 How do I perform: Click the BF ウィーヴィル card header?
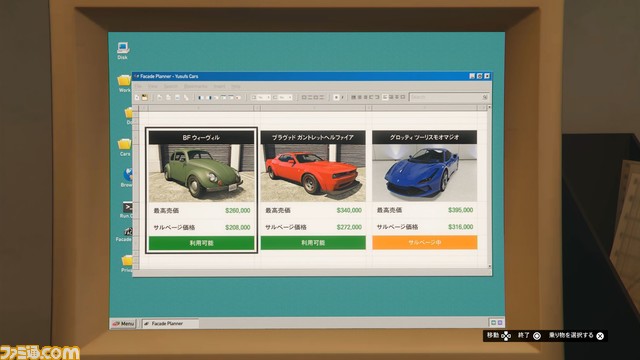point(201,138)
